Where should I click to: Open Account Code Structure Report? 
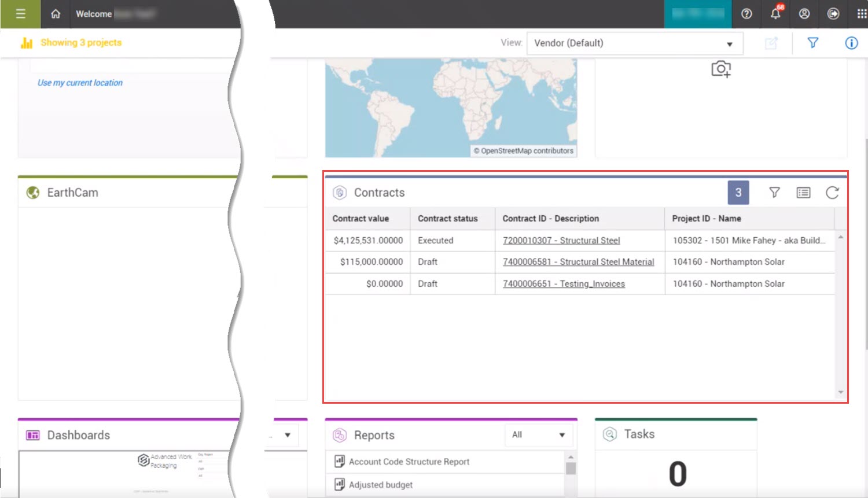[409, 462]
